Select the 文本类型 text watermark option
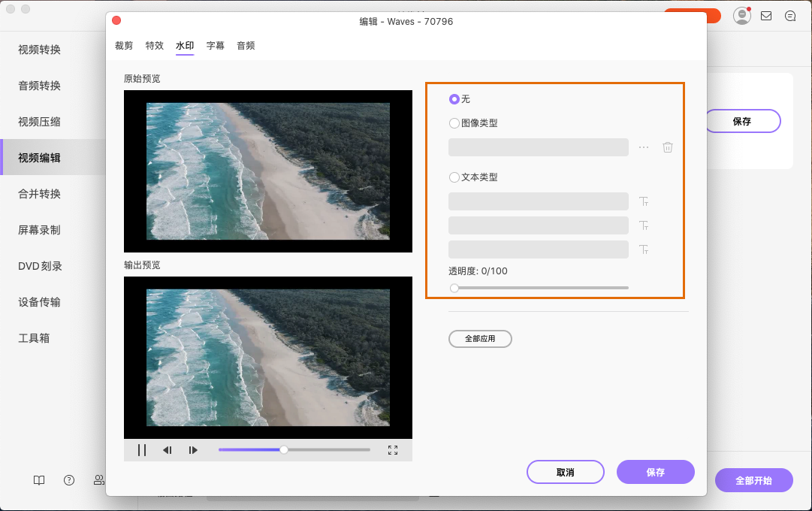 point(454,177)
